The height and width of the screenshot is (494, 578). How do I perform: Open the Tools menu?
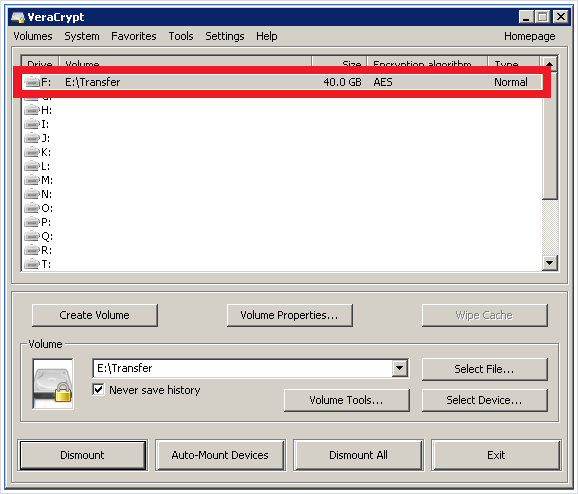[x=181, y=36]
